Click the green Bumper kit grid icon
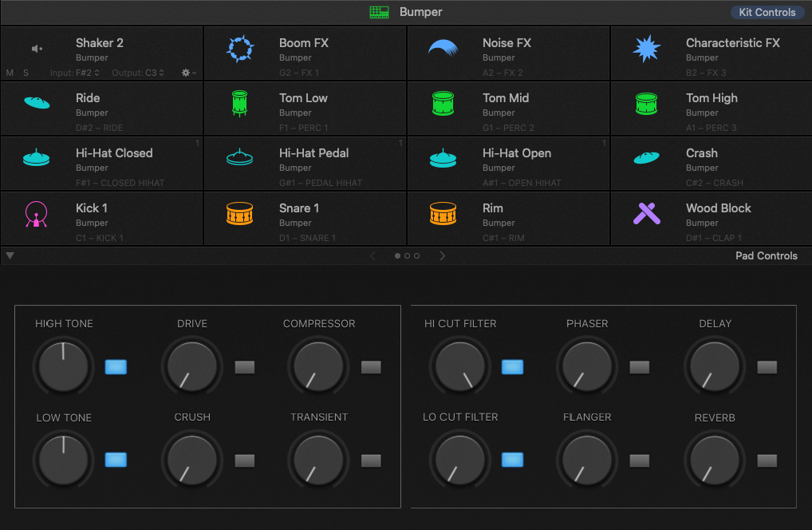812x530 pixels. coord(379,13)
